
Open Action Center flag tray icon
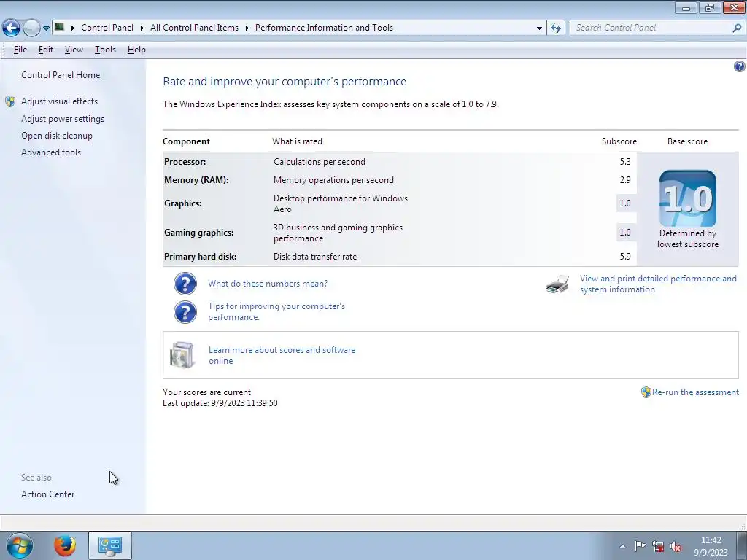point(640,546)
